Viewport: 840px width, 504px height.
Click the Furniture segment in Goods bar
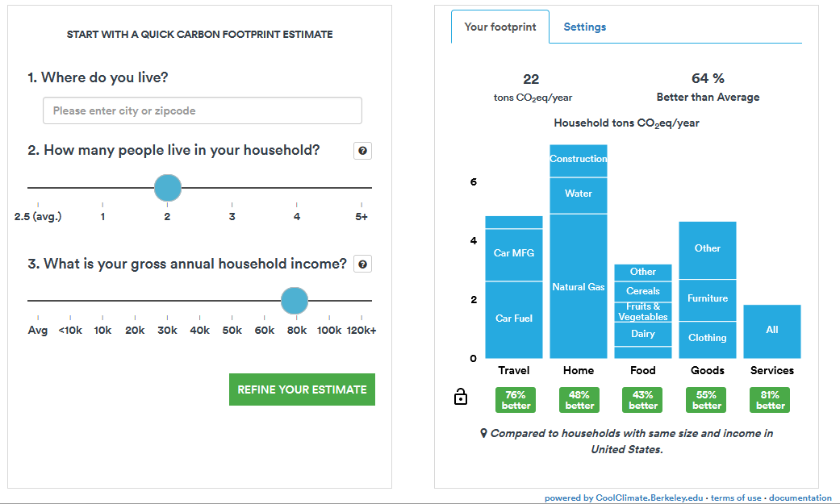point(708,299)
